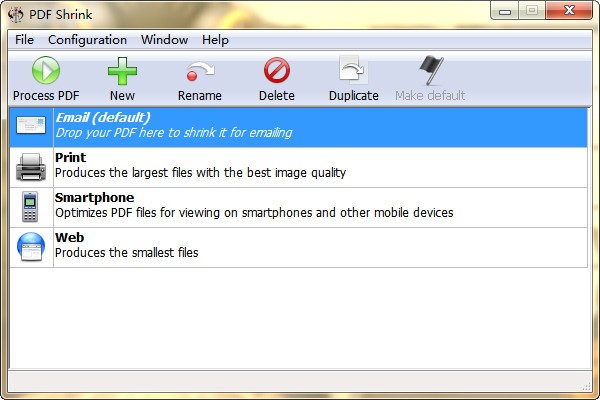Minimize the PDF Shrink window

point(505,11)
